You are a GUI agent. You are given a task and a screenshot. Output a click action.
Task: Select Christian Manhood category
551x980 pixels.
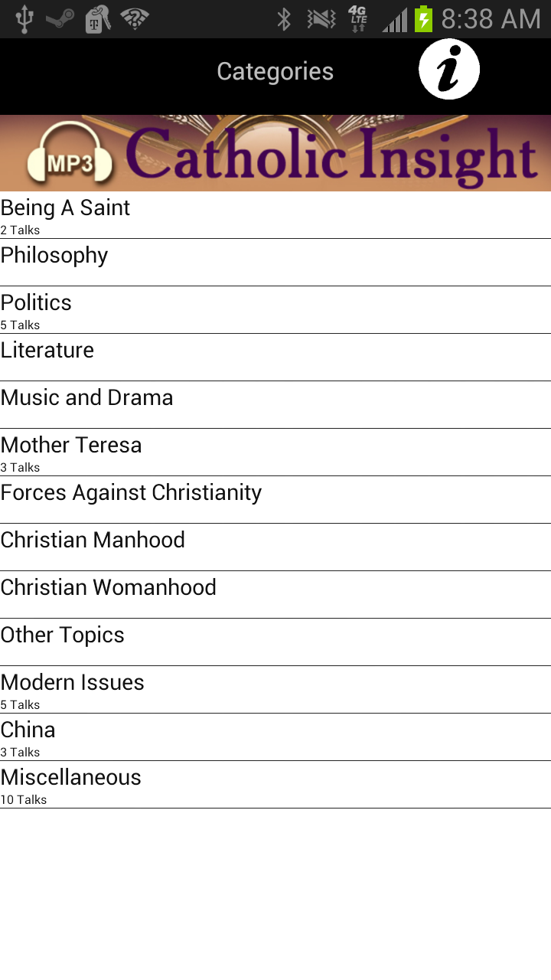(x=275, y=547)
